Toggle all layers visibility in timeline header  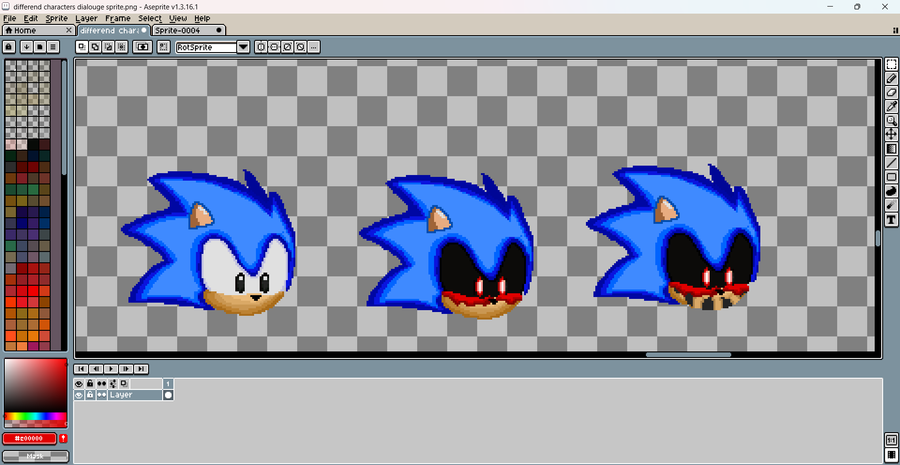(79, 383)
